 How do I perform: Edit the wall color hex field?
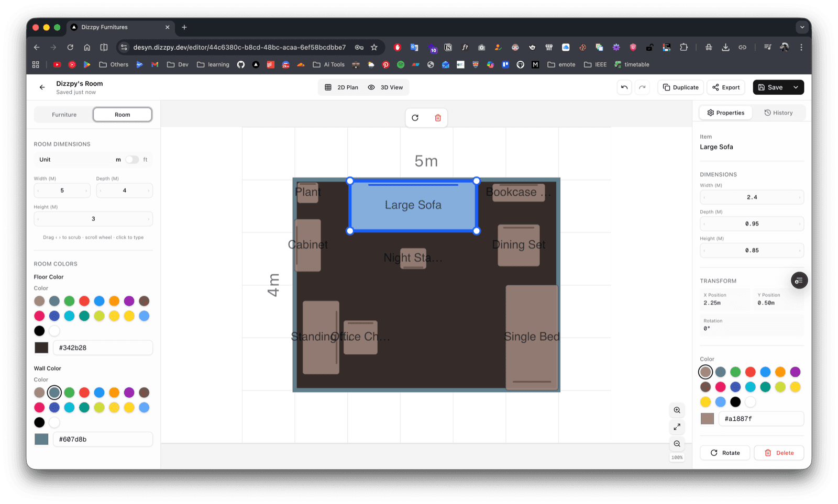point(103,439)
